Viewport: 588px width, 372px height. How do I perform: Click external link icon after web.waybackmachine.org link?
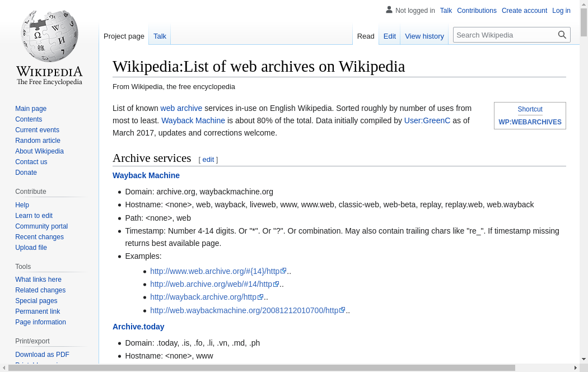point(342,310)
